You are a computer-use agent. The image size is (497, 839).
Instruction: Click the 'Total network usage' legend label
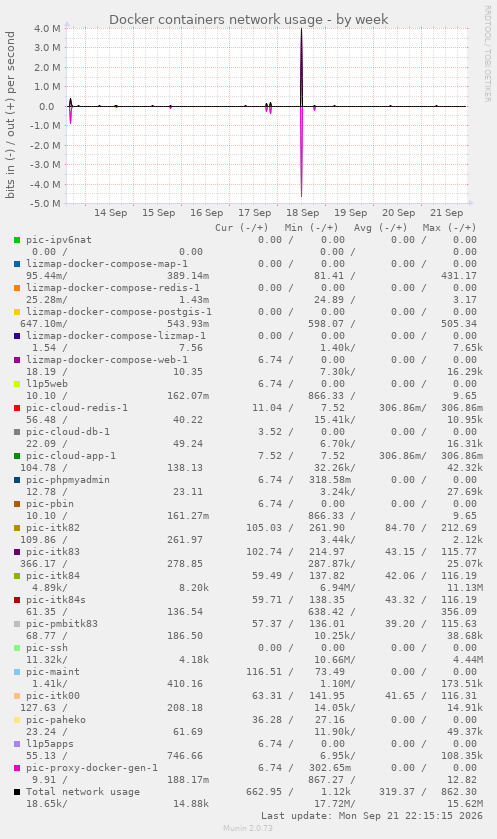tap(83, 792)
